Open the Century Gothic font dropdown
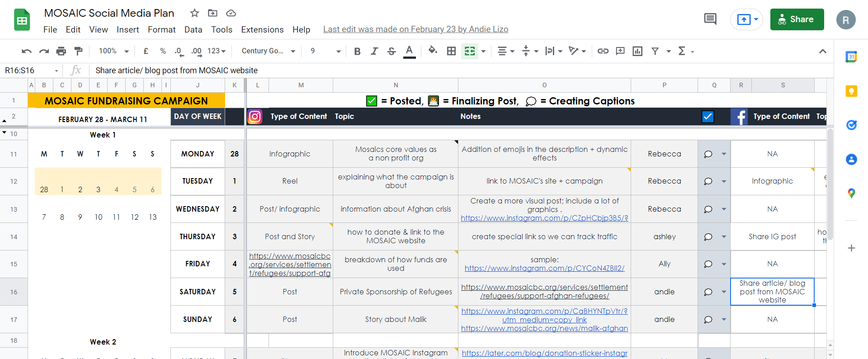 268,51
